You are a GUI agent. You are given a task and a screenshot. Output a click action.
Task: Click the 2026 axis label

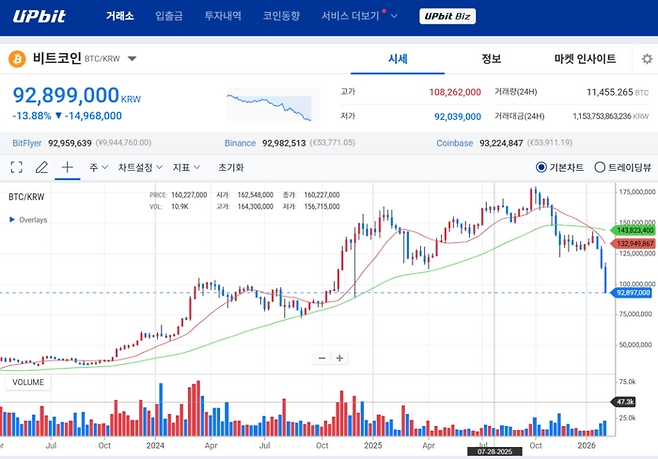click(x=586, y=446)
